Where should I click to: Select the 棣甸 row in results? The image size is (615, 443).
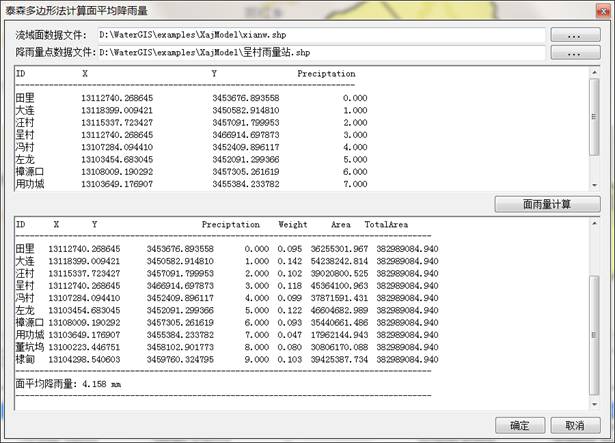coord(227,359)
